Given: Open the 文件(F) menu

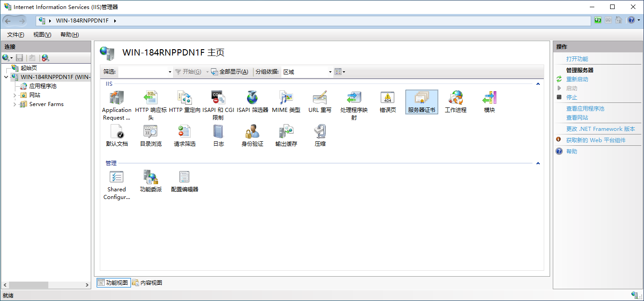Looking at the screenshot, I should 16,35.
